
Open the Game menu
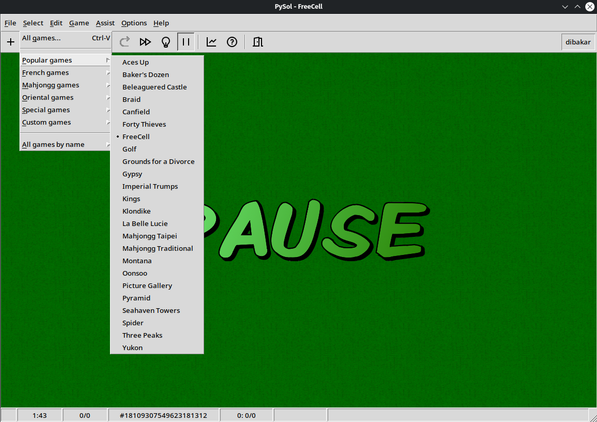(79, 23)
